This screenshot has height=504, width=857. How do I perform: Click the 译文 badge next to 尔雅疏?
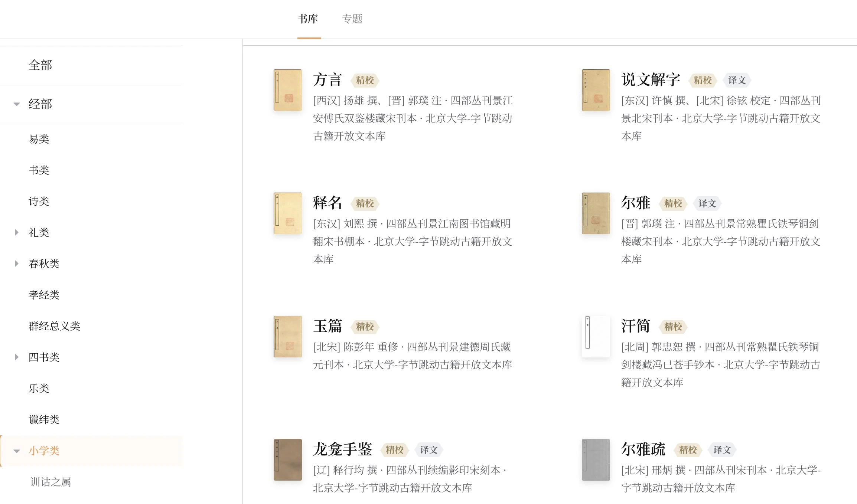[x=721, y=449]
